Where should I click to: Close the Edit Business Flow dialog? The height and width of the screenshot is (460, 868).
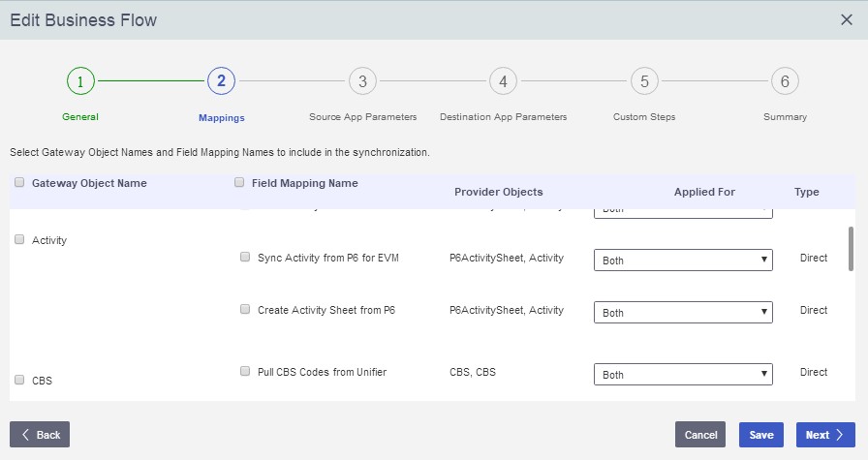tap(847, 20)
